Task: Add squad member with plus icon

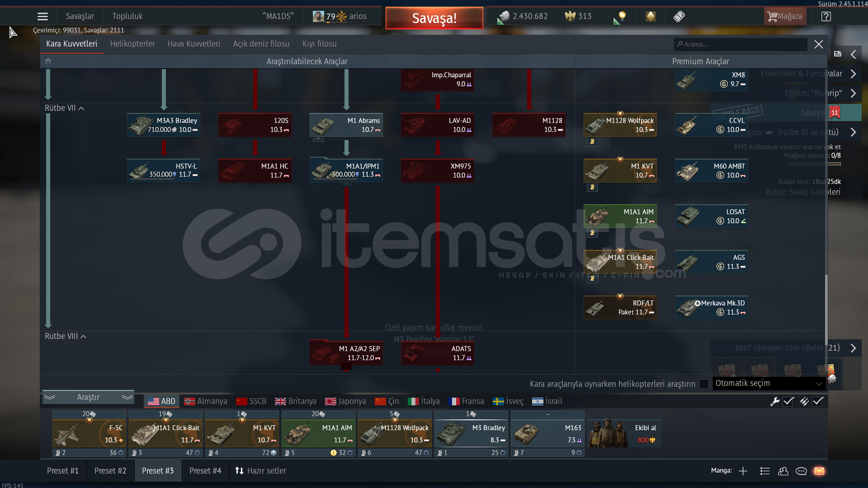Action: click(743, 471)
